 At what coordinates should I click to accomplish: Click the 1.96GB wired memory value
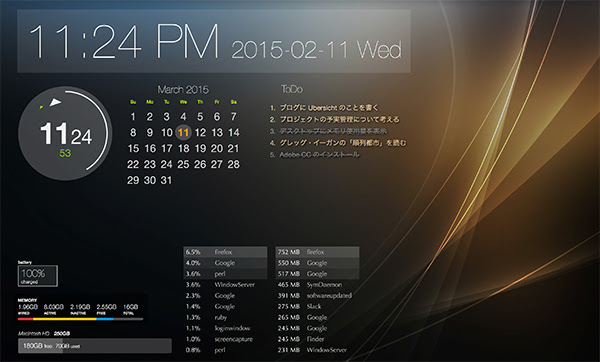point(28,307)
